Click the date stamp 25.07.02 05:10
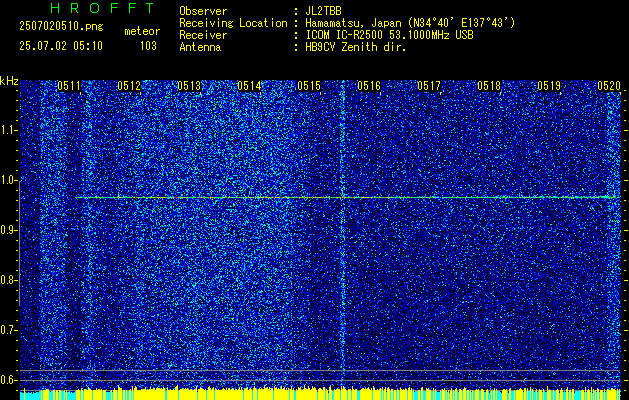The width and height of the screenshot is (629, 400). [61, 46]
